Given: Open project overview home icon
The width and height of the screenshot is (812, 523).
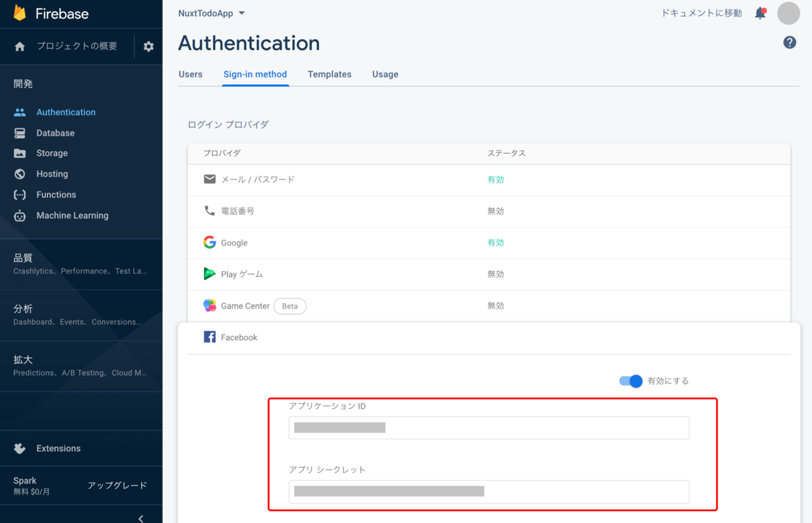Looking at the screenshot, I should tap(20, 46).
